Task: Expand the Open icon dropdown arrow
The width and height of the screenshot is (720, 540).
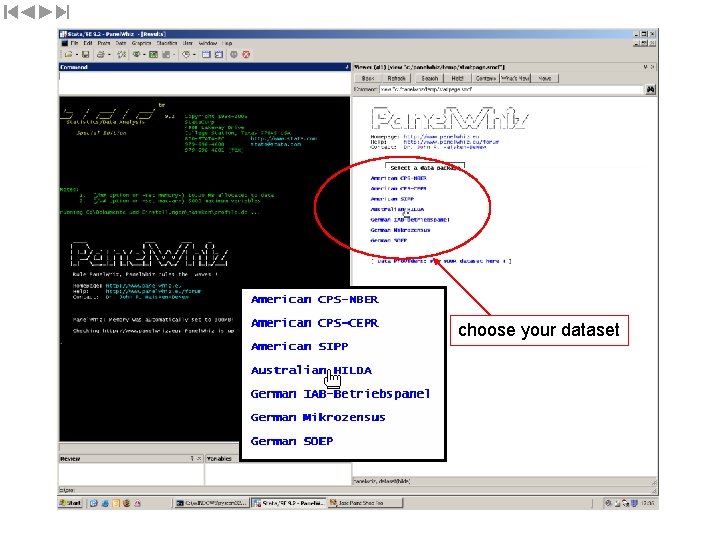Action: tap(76, 55)
